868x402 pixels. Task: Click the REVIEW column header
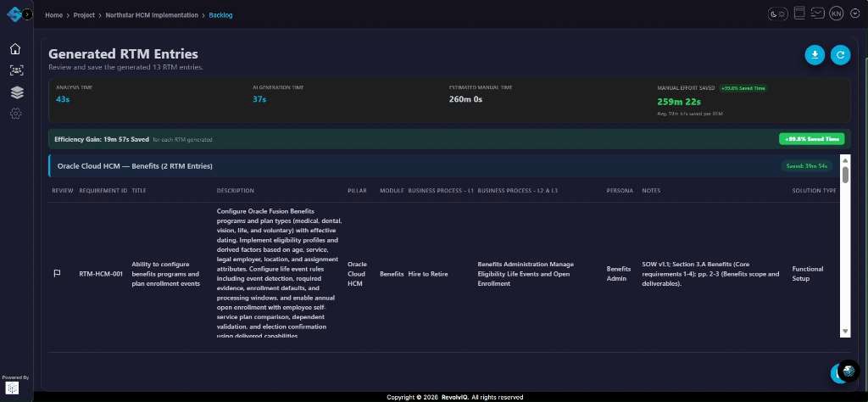point(63,191)
